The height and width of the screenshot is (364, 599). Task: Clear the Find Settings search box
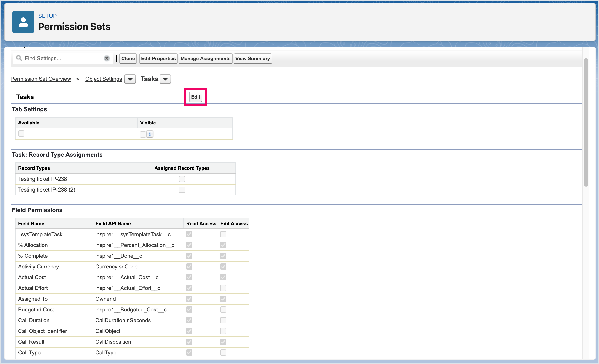click(107, 58)
